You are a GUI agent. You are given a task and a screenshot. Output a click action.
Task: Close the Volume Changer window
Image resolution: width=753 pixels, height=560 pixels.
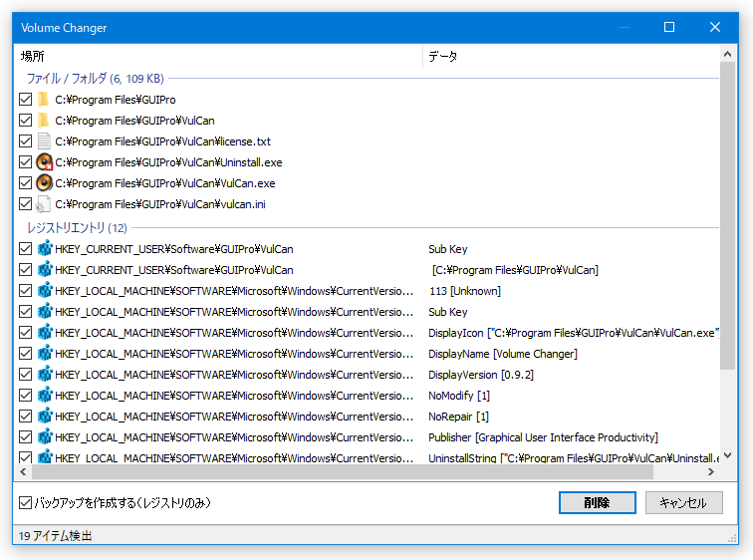(714, 27)
